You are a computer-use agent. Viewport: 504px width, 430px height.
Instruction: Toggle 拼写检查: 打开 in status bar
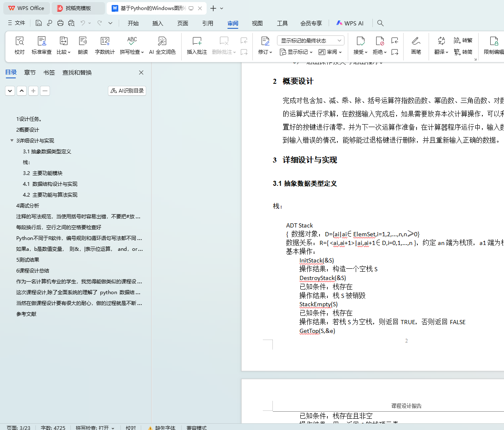click(x=95, y=427)
